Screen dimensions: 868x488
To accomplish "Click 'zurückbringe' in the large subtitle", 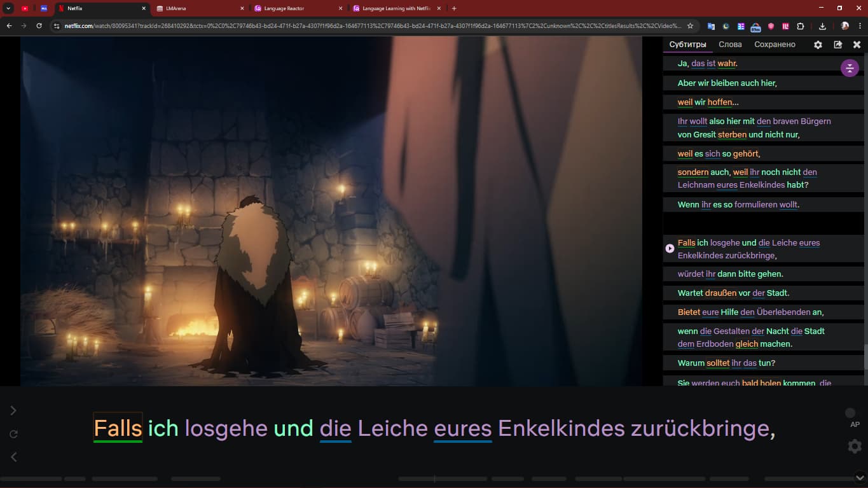I will click(x=700, y=428).
